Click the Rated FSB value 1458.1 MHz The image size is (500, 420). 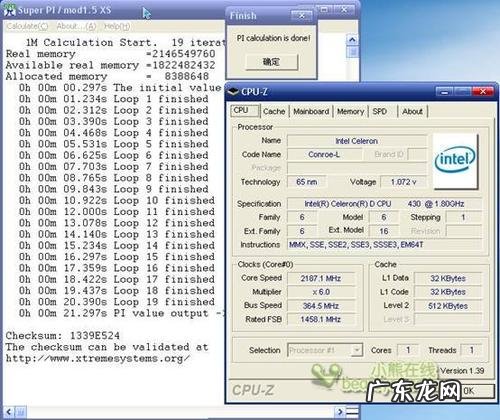321,319
